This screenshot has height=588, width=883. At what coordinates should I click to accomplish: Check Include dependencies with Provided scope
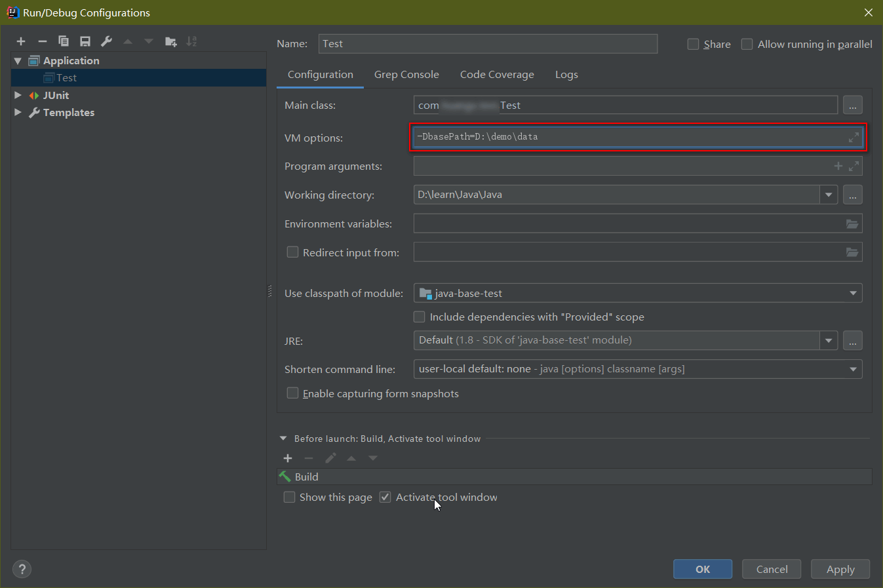[419, 317]
